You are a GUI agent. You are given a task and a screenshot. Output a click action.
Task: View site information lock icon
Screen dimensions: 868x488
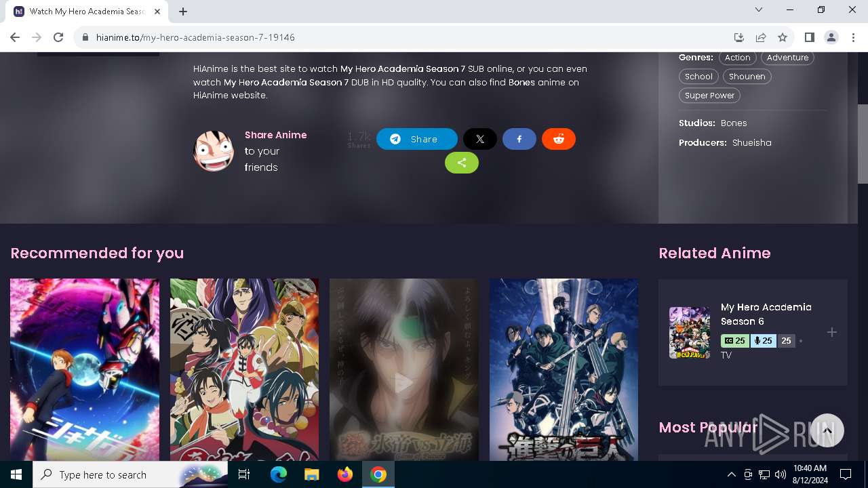(85, 37)
